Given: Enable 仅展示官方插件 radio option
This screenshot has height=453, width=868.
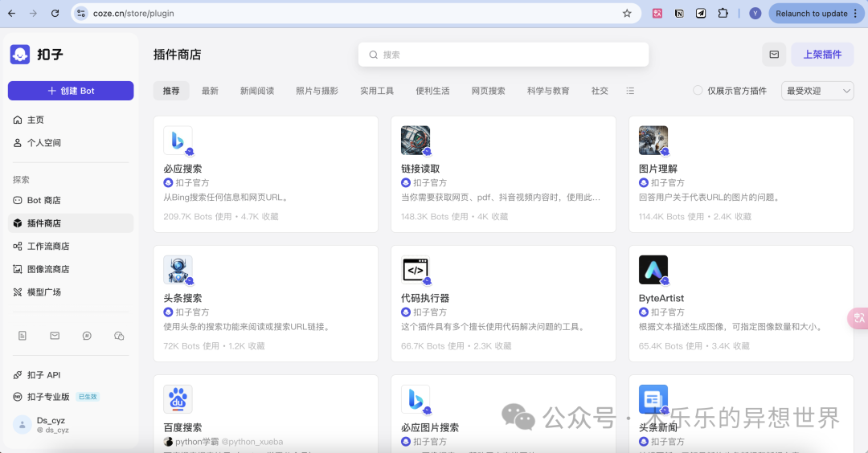Looking at the screenshot, I should point(698,91).
